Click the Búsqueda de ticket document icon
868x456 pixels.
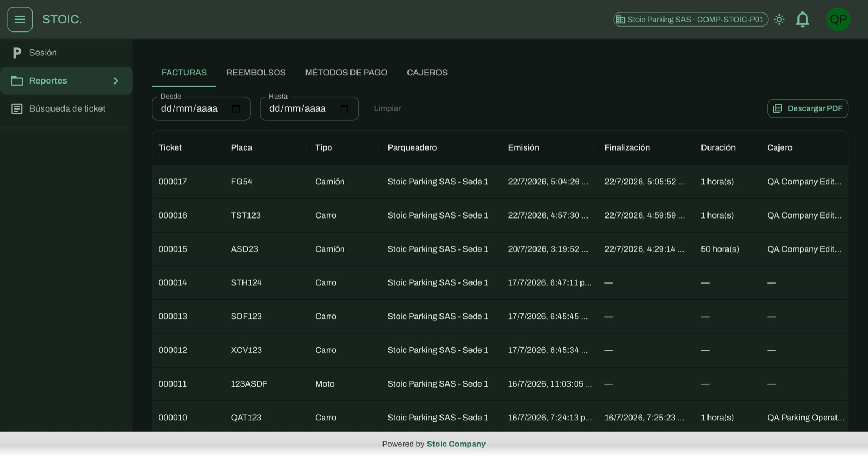tap(17, 109)
